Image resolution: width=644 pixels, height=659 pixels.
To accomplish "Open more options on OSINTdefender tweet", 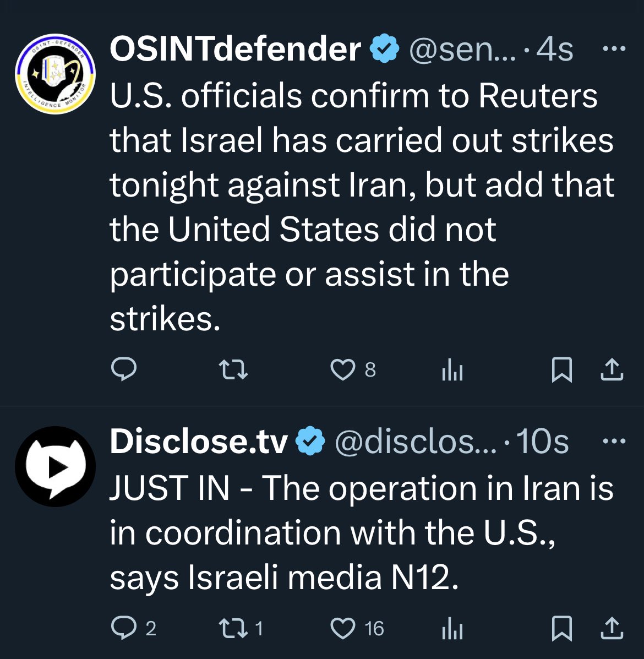I will (x=614, y=49).
